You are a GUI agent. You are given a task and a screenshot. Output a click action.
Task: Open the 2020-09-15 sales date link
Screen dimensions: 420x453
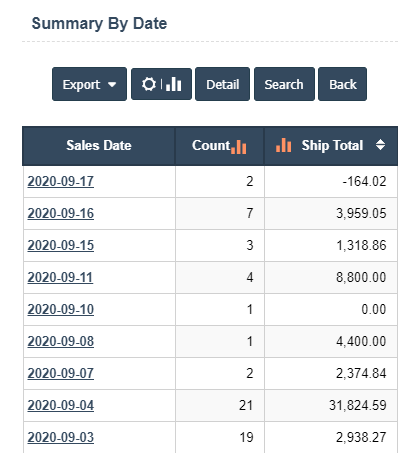point(61,245)
